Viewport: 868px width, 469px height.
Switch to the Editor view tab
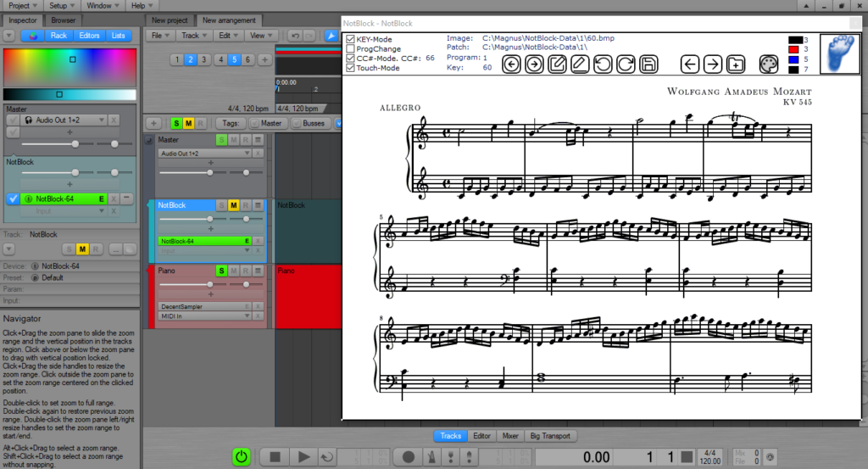click(481, 436)
